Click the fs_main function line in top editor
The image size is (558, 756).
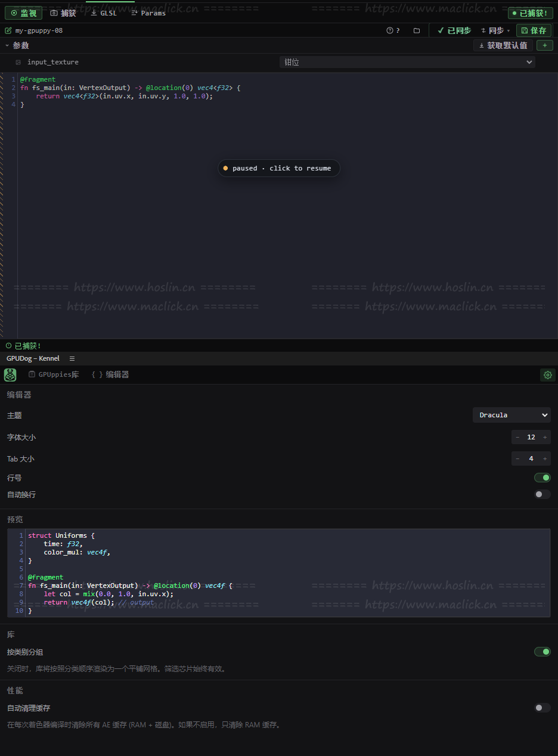130,88
